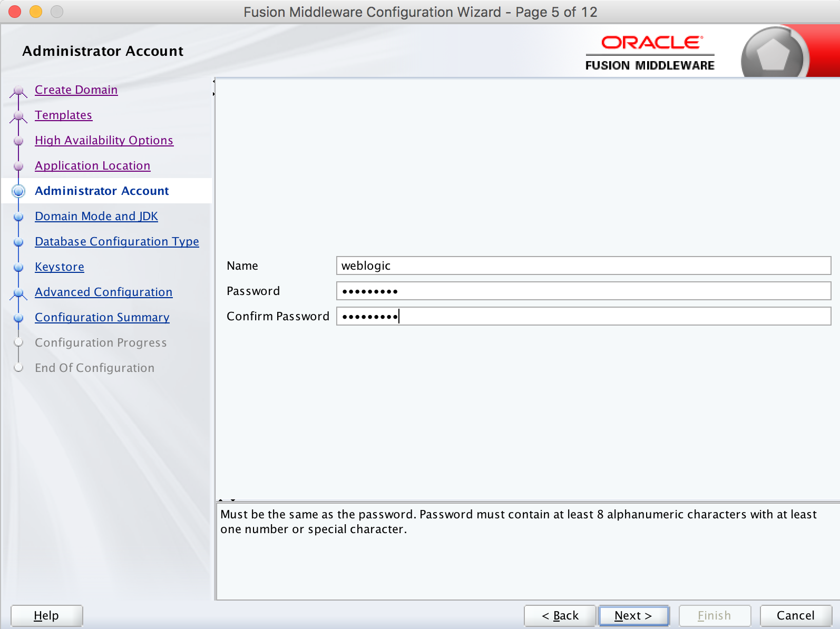Click the current-step marker beside Administrator Account
The width and height of the screenshot is (840, 629).
click(x=18, y=191)
